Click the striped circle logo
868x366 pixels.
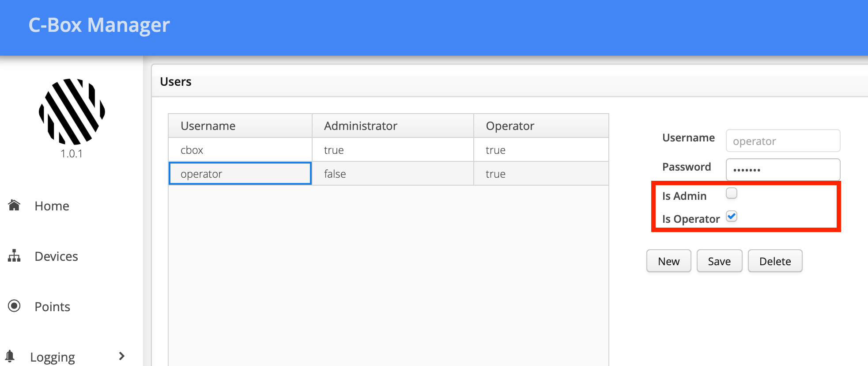click(72, 111)
